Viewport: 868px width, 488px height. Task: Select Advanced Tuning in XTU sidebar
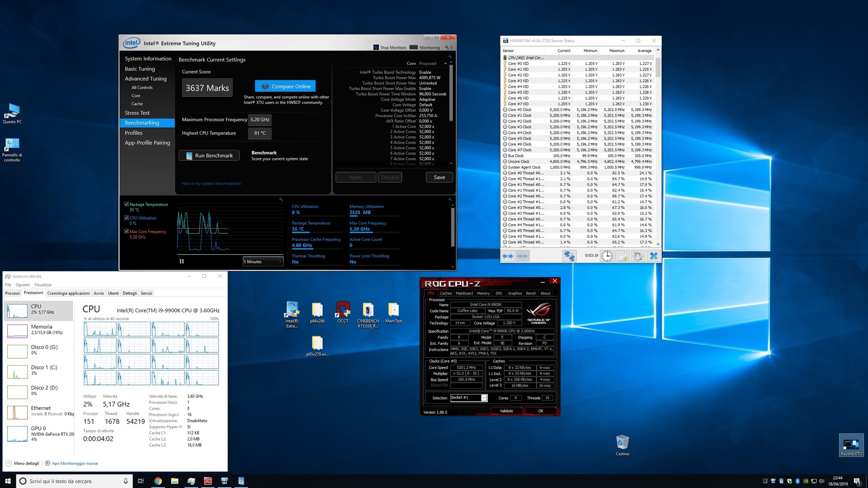146,79
